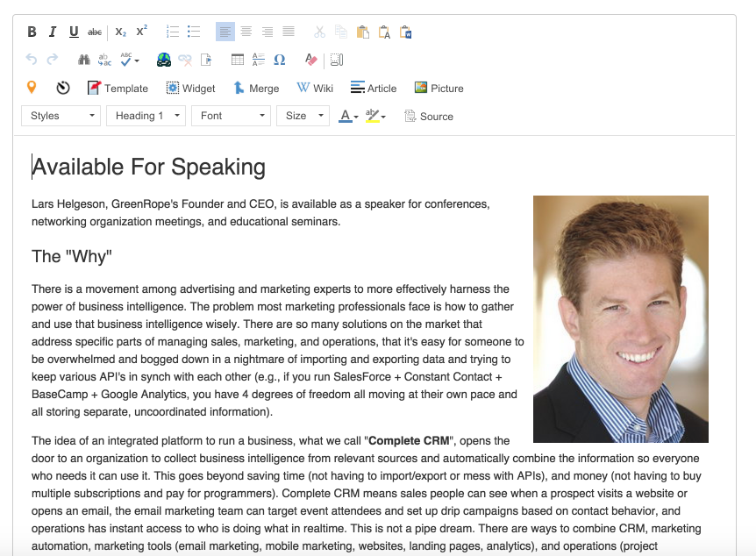The image size is (756, 556).
Task: Toggle underline formatting
Action: click(x=74, y=32)
